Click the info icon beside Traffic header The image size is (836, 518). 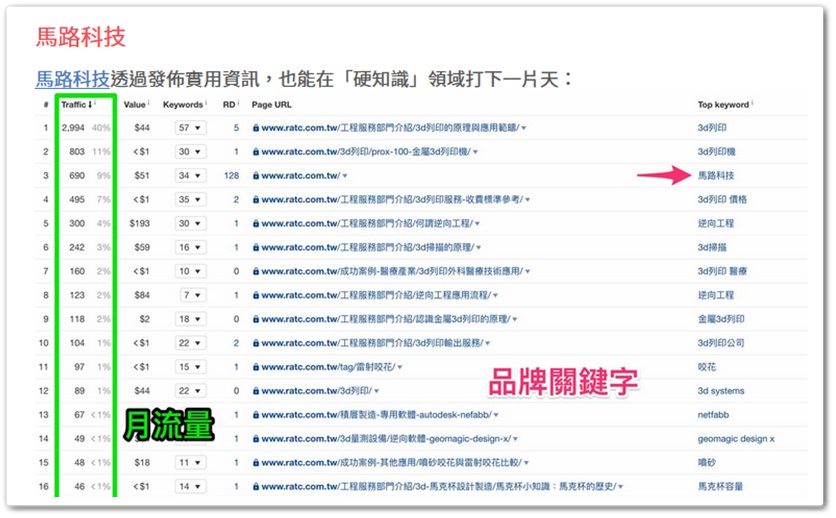tap(95, 102)
